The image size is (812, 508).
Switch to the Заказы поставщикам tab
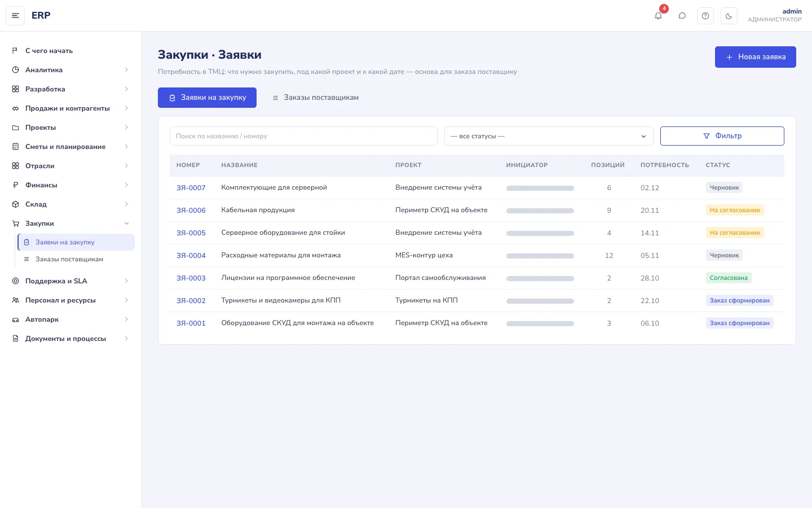tap(315, 98)
